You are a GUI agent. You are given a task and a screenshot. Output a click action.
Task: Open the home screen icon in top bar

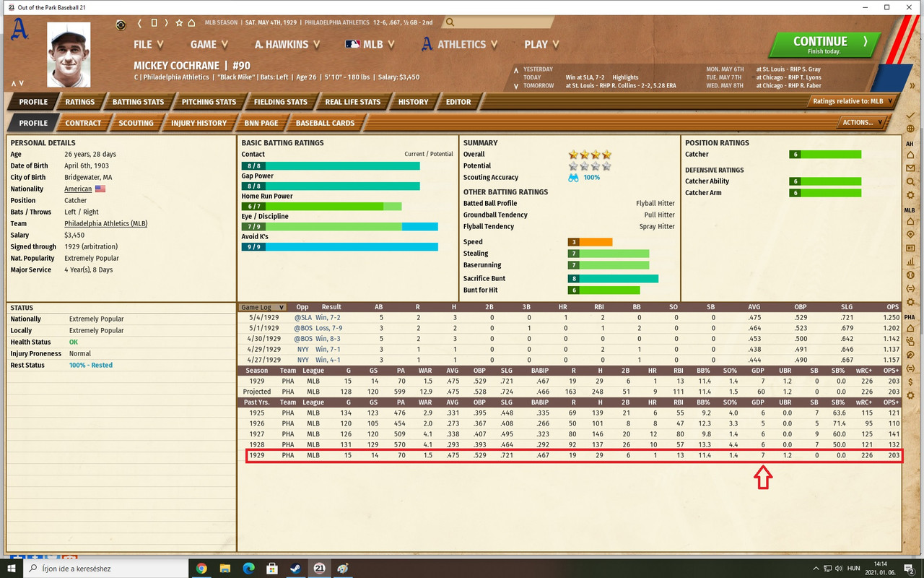click(x=192, y=23)
